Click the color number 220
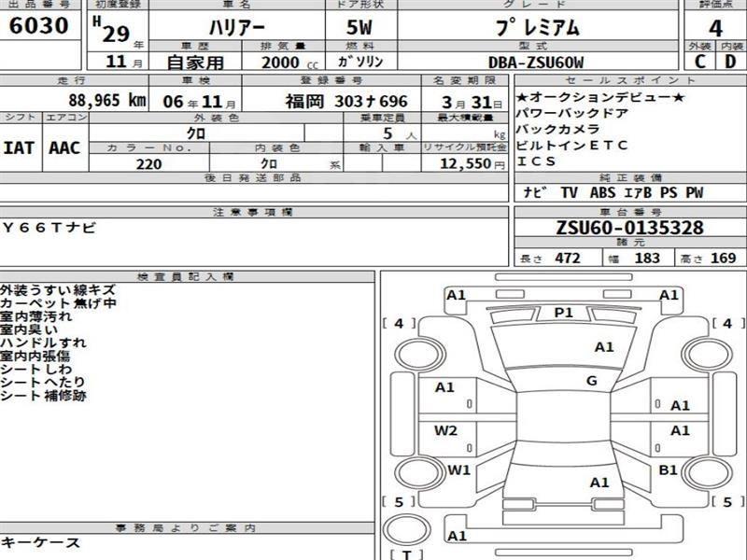Screen dimensions: 747x560 (148, 164)
